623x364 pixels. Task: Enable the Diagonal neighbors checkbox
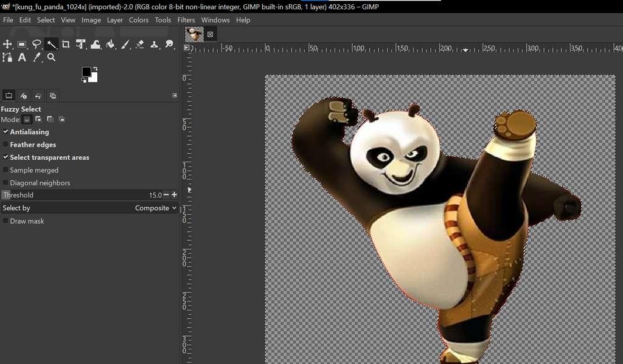tap(5, 182)
